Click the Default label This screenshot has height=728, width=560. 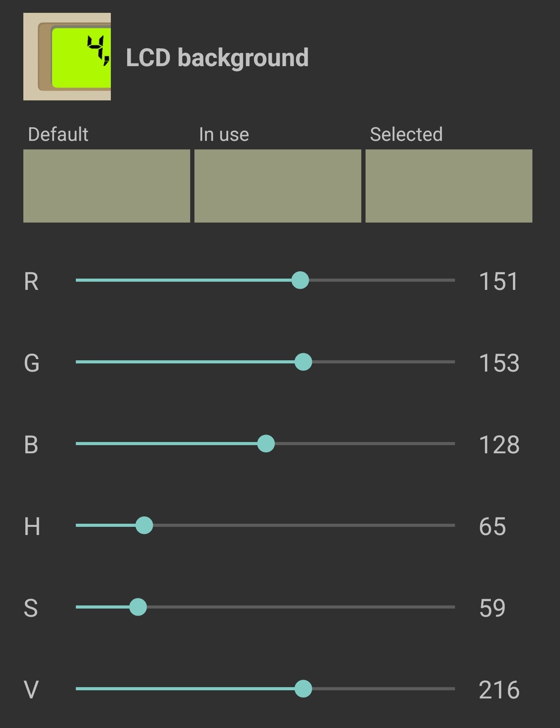(x=58, y=134)
